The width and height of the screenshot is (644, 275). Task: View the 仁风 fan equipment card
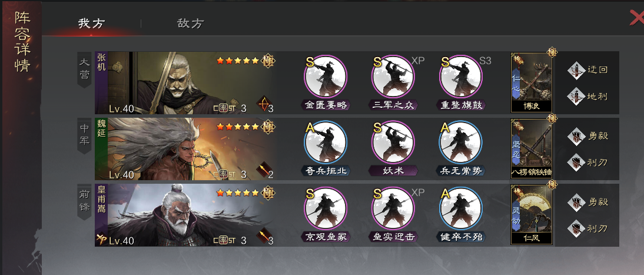[x=532, y=215]
